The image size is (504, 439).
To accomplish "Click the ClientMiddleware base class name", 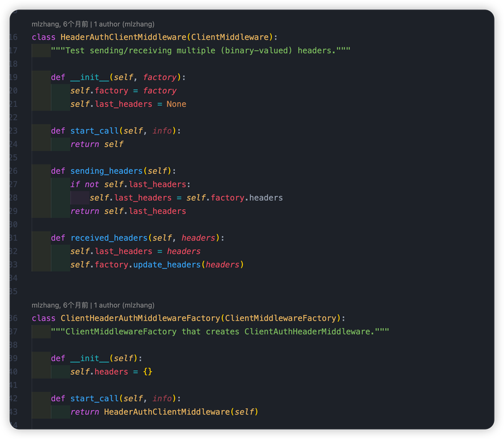I will point(230,37).
